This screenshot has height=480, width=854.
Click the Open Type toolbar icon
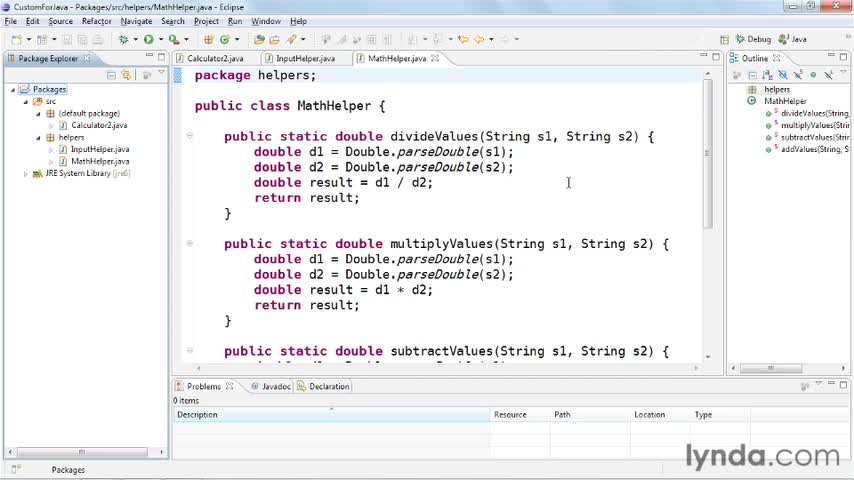[259, 39]
